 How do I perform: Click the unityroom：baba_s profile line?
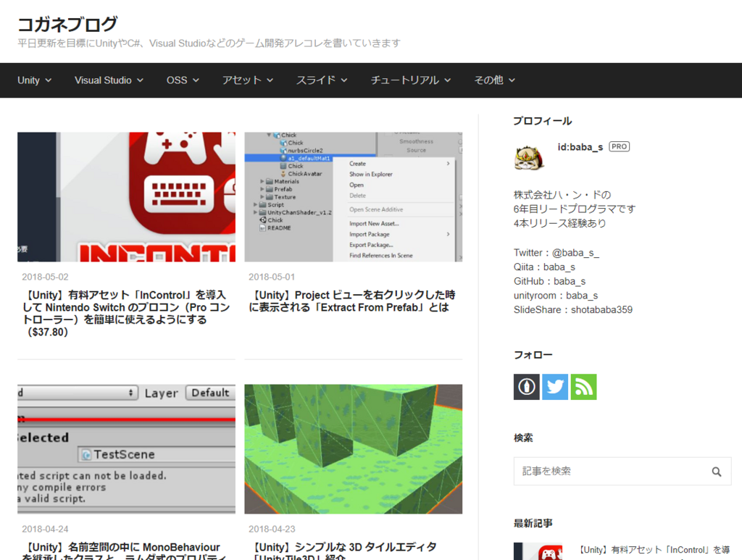pos(556,296)
